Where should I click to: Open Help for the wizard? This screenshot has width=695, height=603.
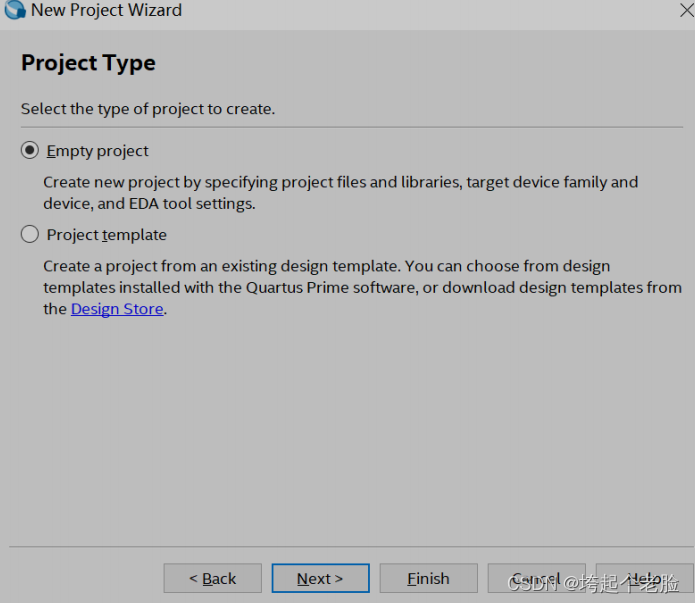tap(645, 578)
